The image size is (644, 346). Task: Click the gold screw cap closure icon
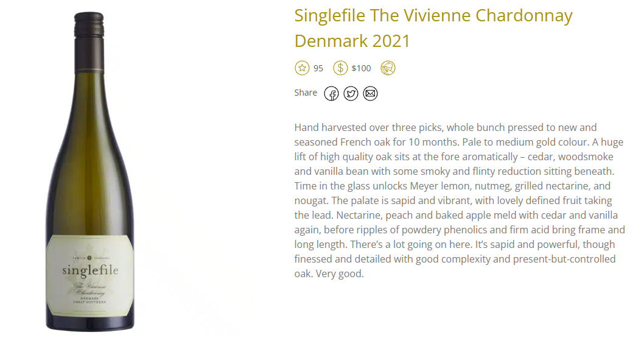click(388, 68)
